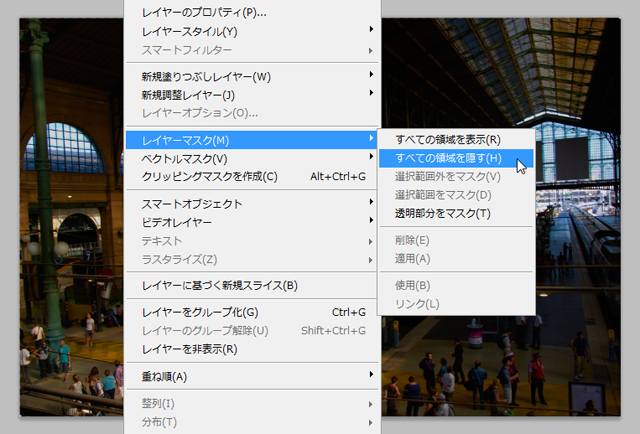
Task: Click the arrow beside ビデオレイヤー
Action: (371, 220)
